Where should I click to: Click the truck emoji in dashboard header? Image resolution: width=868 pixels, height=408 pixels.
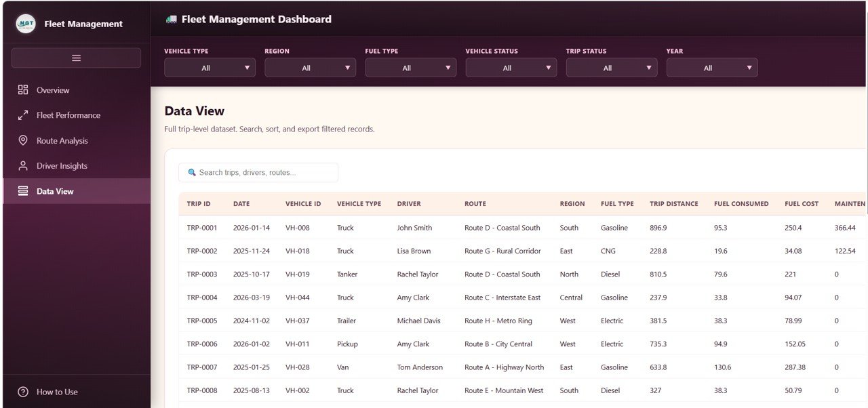click(x=172, y=19)
